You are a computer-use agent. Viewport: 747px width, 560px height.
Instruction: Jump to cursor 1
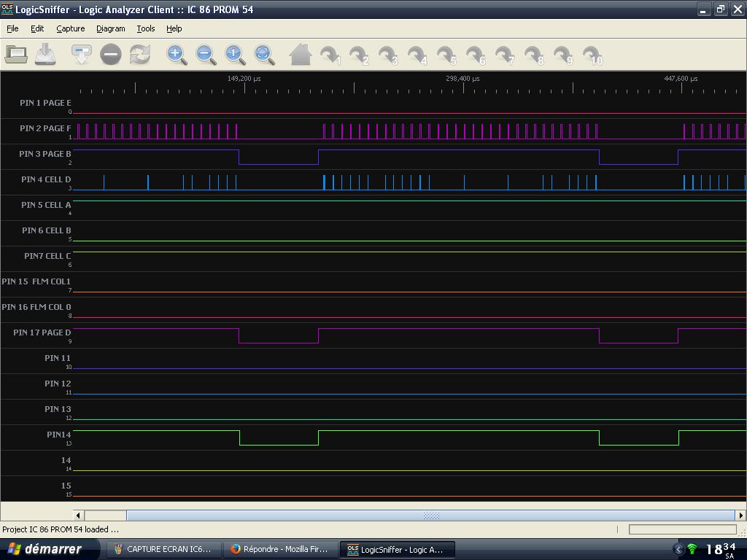coord(330,55)
